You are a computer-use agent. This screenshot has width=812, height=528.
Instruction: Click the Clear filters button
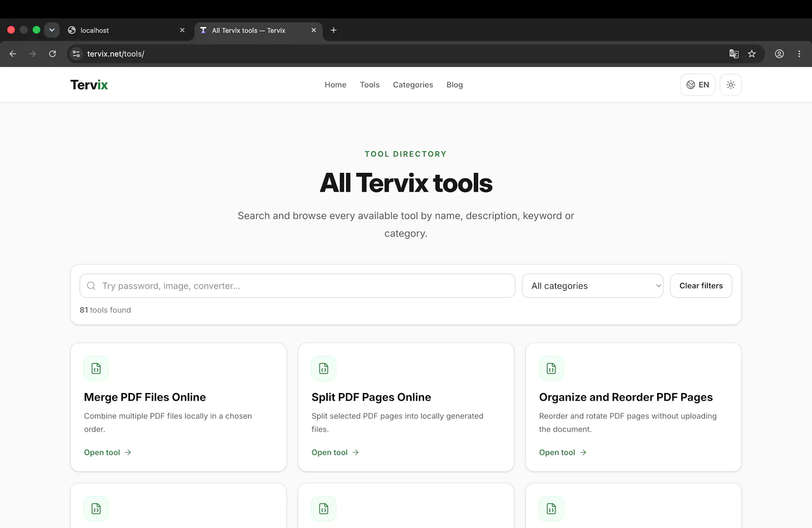click(701, 286)
